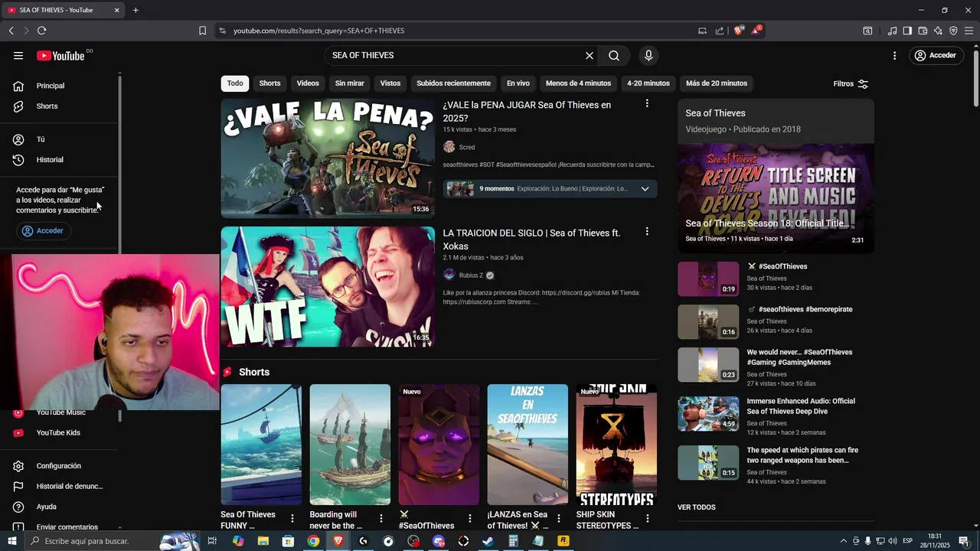Select the Más de 20 minutos chip
The image size is (980, 551).
tap(717, 83)
